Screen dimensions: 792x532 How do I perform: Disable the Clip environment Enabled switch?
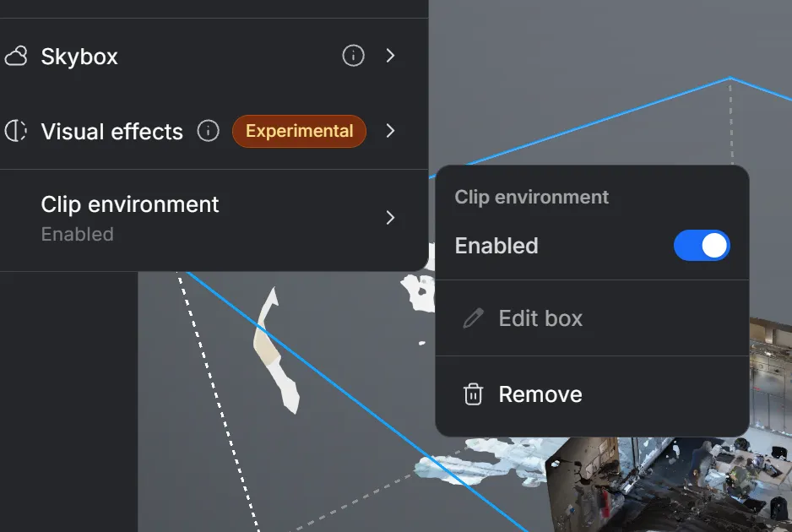702,246
